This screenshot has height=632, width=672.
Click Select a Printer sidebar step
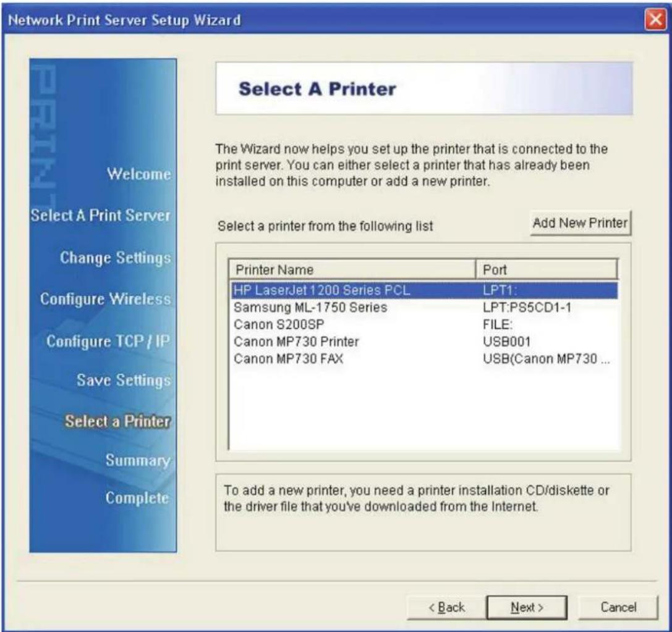click(118, 421)
